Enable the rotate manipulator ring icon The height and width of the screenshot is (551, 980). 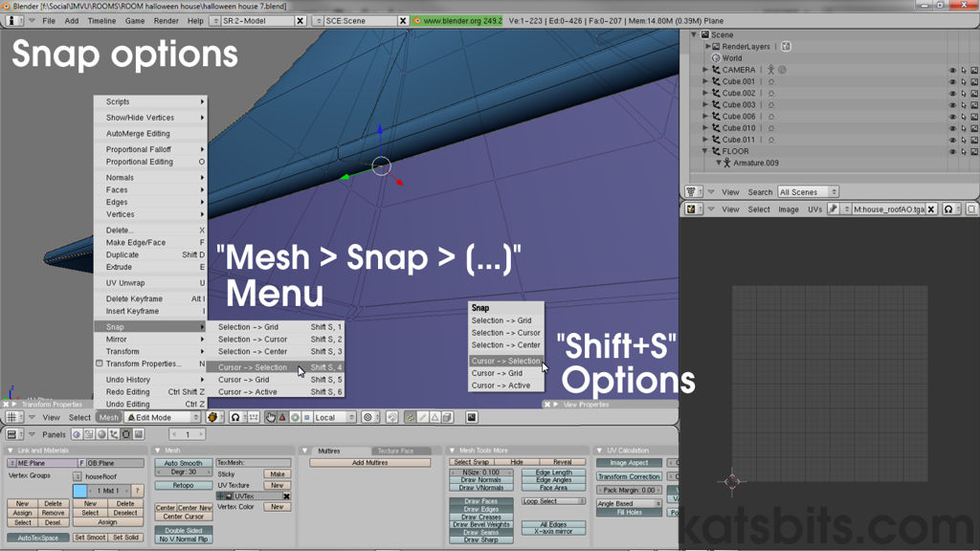[295, 417]
